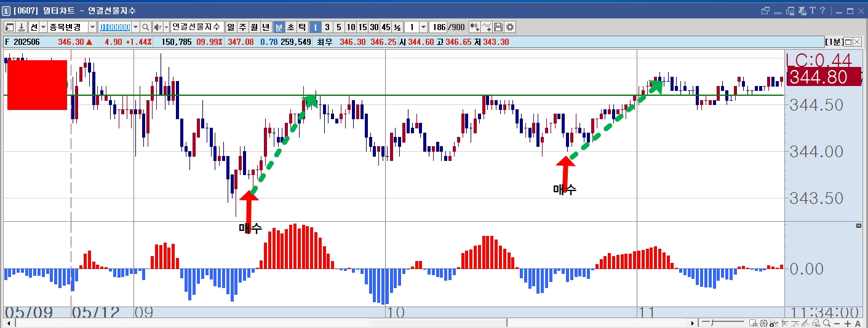Click the A auto-fit icon at bottom
The image size is (868, 328).
(858, 323)
